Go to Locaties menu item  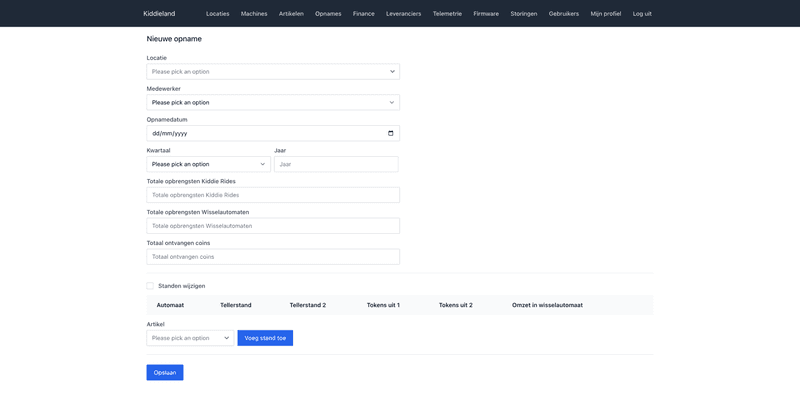point(217,13)
